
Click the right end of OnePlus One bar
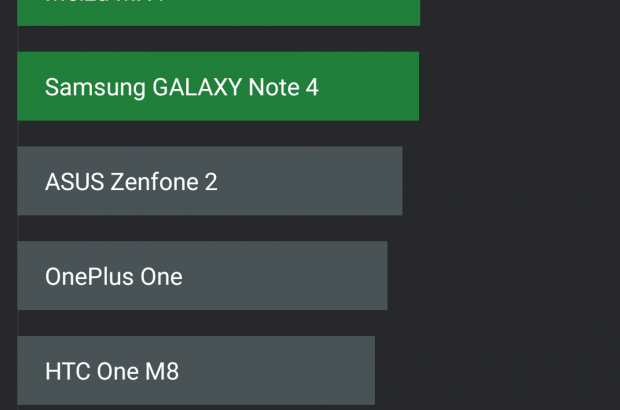tap(379, 276)
